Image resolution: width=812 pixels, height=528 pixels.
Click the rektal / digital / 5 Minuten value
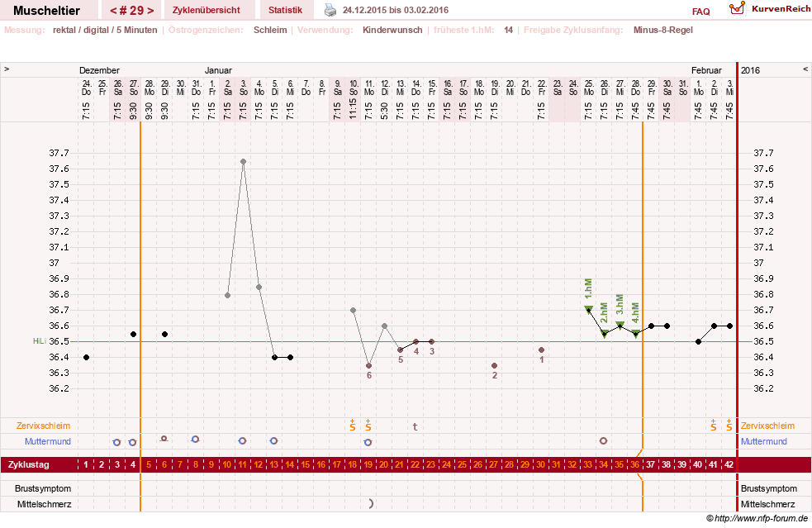click(105, 30)
